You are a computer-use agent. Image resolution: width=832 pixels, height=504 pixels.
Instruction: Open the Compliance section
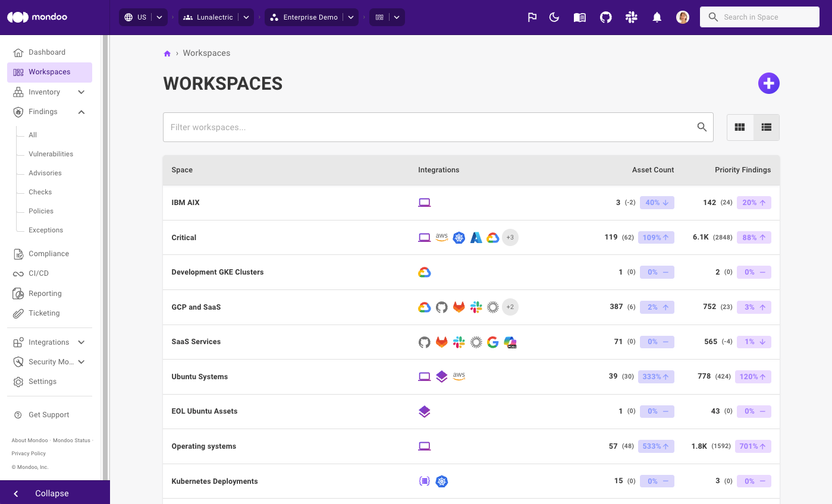[x=48, y=254]
